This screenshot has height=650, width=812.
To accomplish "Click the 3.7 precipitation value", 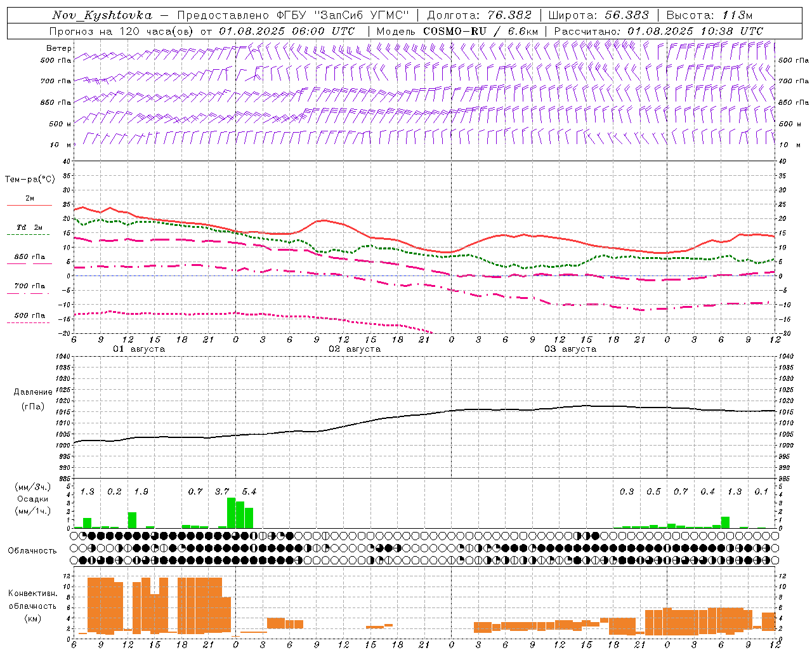I will click(x=222, y=491).
